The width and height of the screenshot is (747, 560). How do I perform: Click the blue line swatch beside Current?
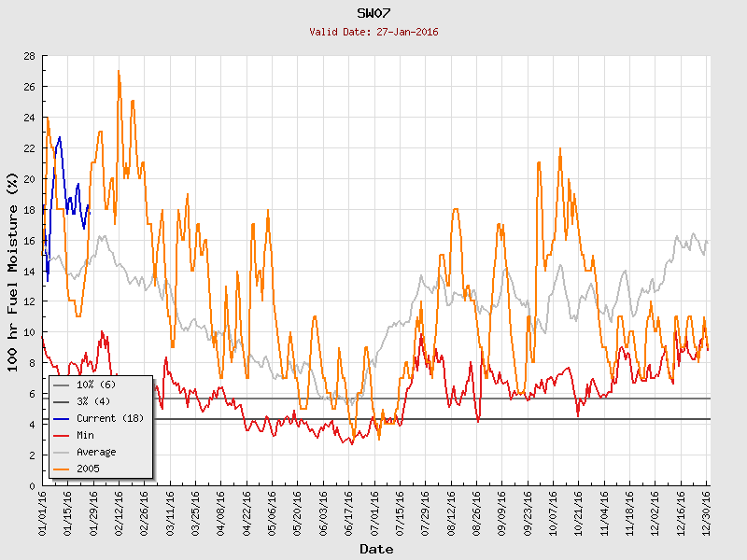pos(63,418)
